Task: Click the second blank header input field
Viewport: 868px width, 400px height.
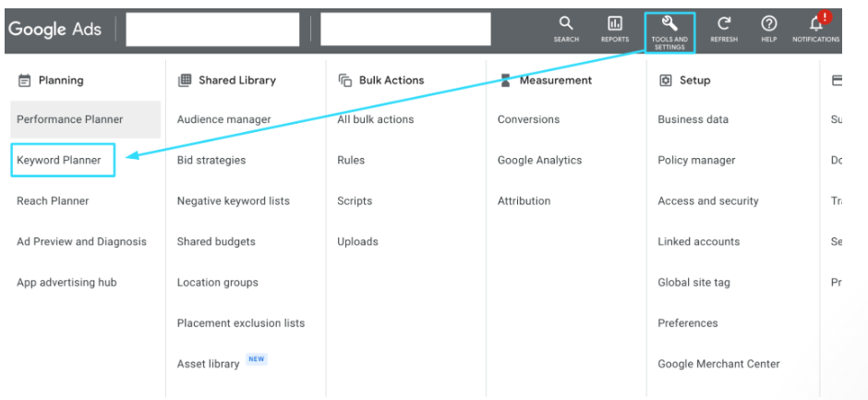Action: coord(405,29)
